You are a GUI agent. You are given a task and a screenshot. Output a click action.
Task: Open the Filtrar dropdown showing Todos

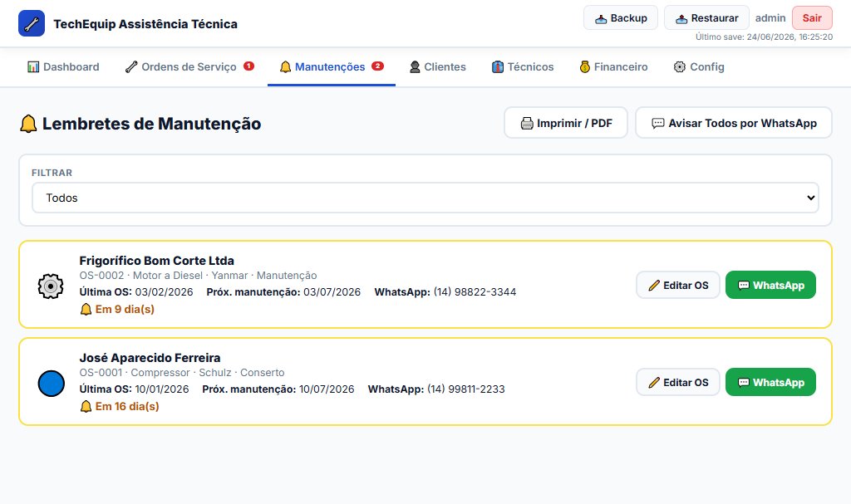click(425, 198)
